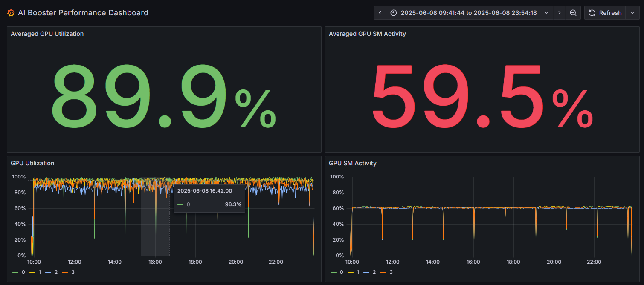Click the 18:00 time label in GPU SM Activity

coord(513,262)
